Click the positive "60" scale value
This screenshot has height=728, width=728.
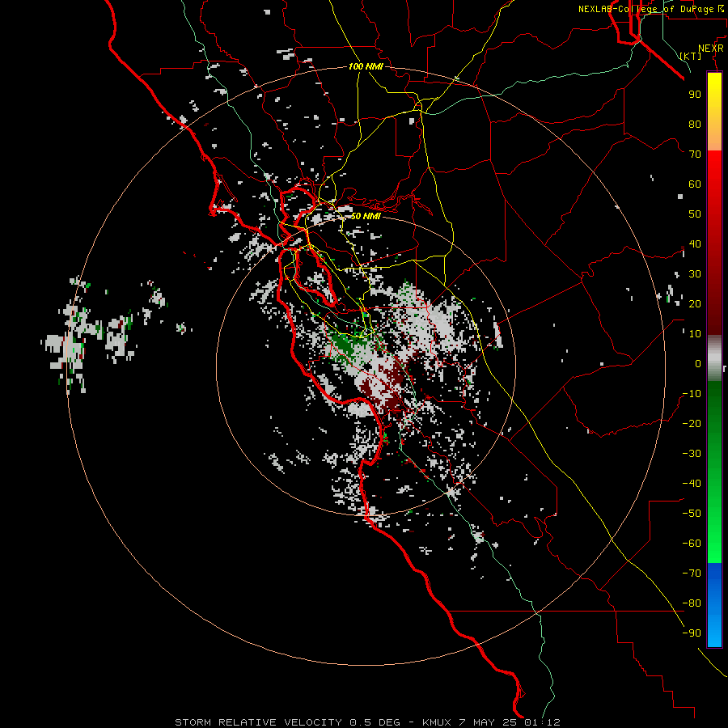695,184
